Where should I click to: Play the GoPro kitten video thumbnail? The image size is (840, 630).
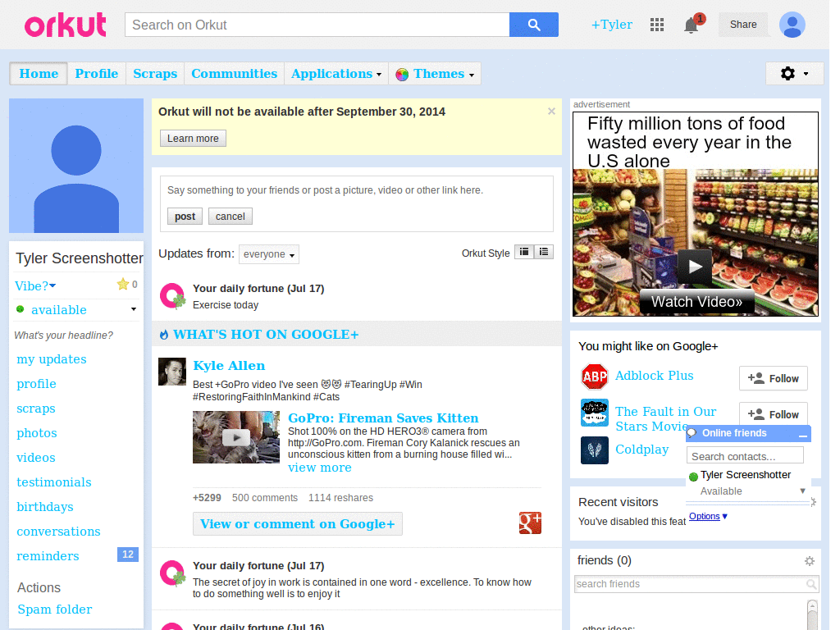[x=236, y=437]
